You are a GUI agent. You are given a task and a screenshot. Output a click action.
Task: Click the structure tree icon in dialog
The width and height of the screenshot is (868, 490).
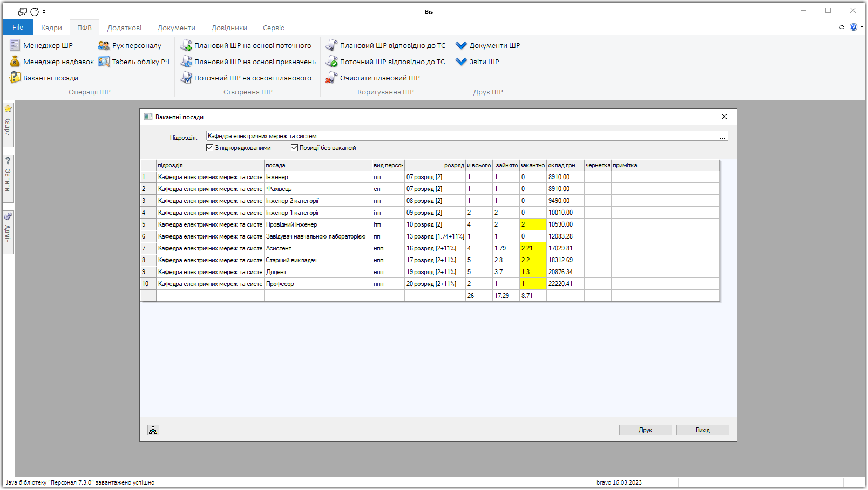(x=153, y=430)
